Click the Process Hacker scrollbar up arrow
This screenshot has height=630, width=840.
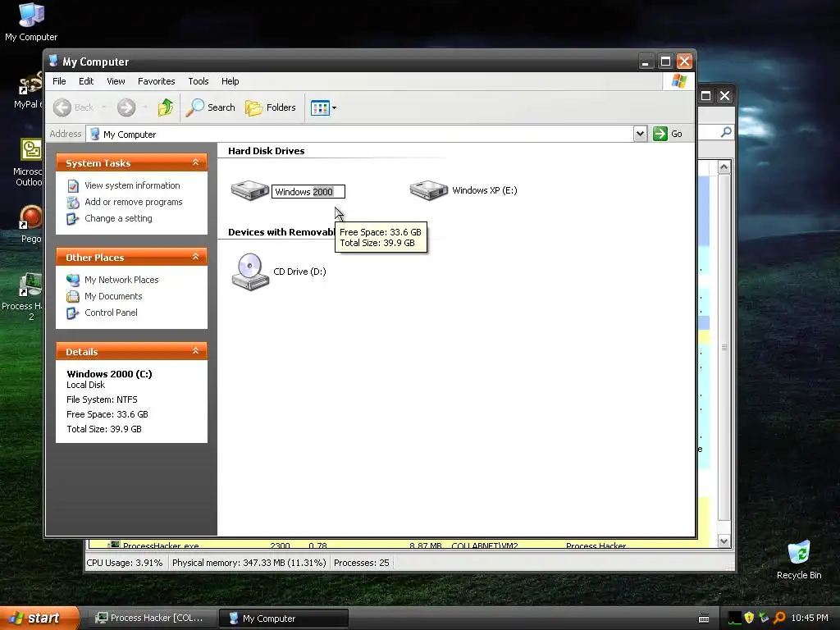click(724, 167)
